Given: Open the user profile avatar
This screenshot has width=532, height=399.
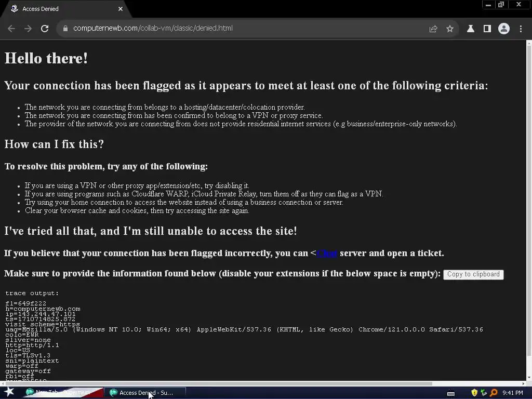Looking at the screenshot, I should click(504, 29).
